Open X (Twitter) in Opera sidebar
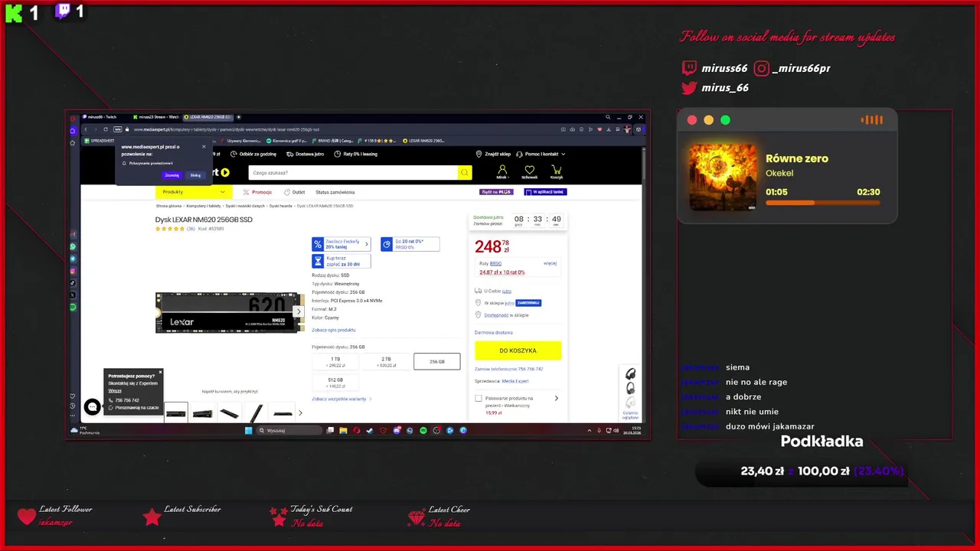The width and height of the screenshot is (980, 551). tap(73, 295)
